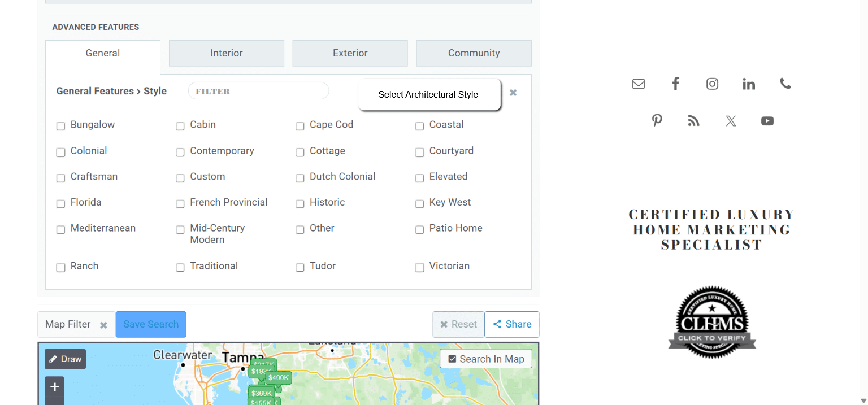The height and width of the screenshot is (405, 868).
Task: Click the Share button
Action: (512, 324)
